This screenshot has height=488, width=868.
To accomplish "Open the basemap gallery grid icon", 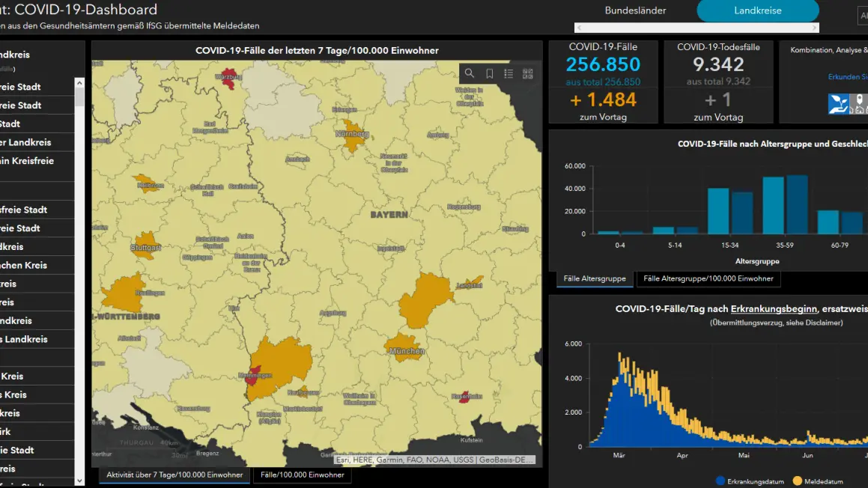I will [528, 73].
